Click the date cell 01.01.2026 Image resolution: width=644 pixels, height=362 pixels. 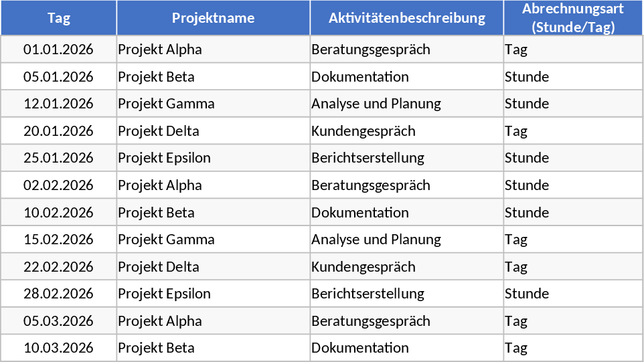coord(58,50)
